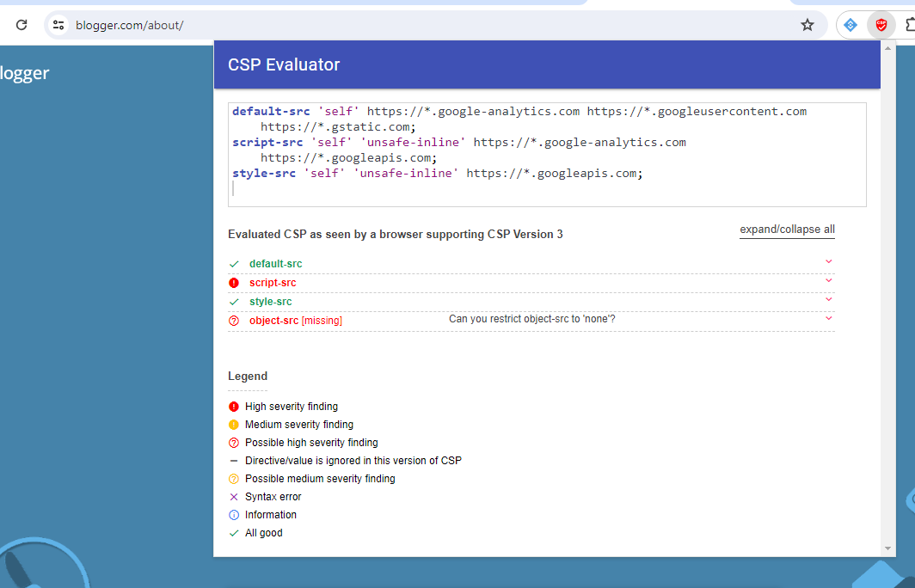Click the red high severity icon beside script-src
This screenshot has height=588, width=915.
233,282
